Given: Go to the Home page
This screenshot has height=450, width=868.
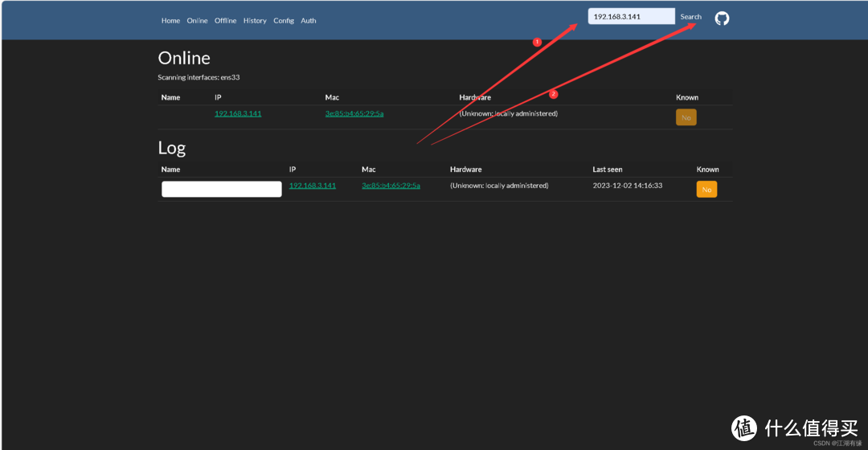Looking at the screenshot, I should tap(170, 20).
